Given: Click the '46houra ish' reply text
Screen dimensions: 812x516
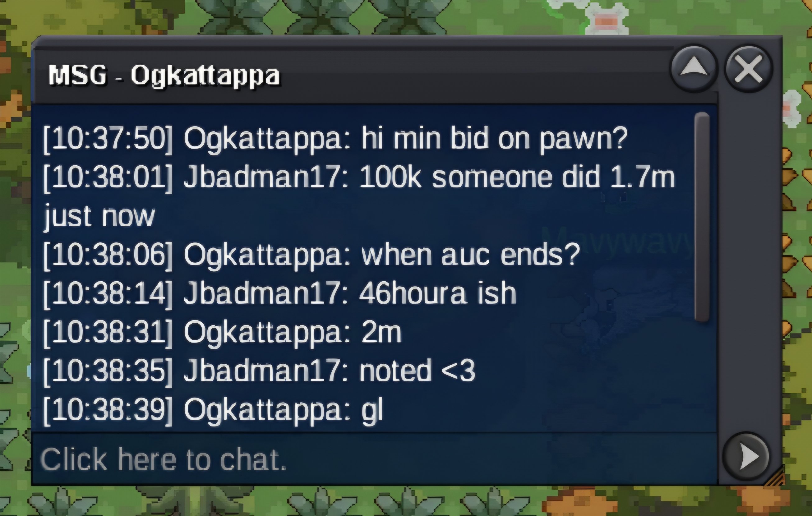Looking at the screenshot, I should [438, 293].
